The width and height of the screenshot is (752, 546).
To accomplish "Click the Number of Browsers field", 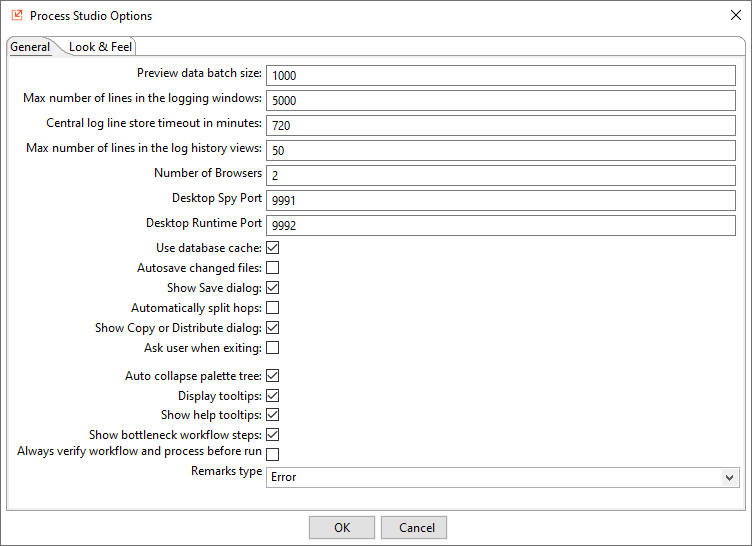I will (x=502, y=176).
